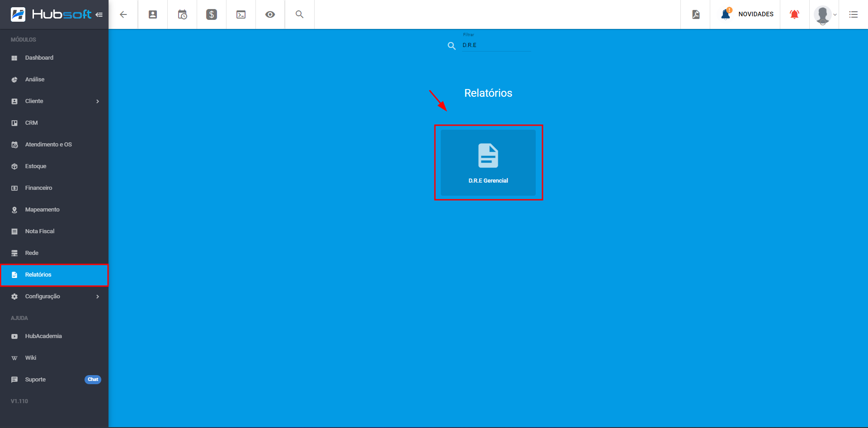
Task: Click the Filtrar search input field
Action: point(496,45)
